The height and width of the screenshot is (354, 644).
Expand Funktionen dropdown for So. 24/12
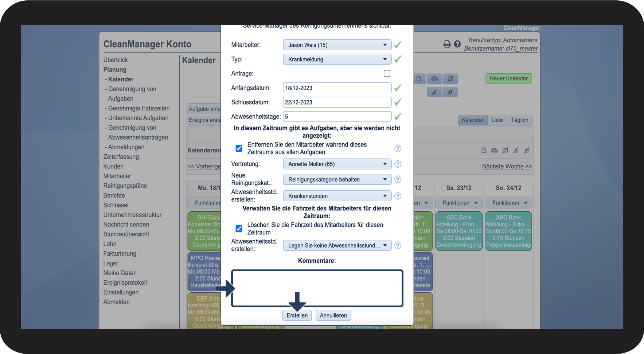508,203
